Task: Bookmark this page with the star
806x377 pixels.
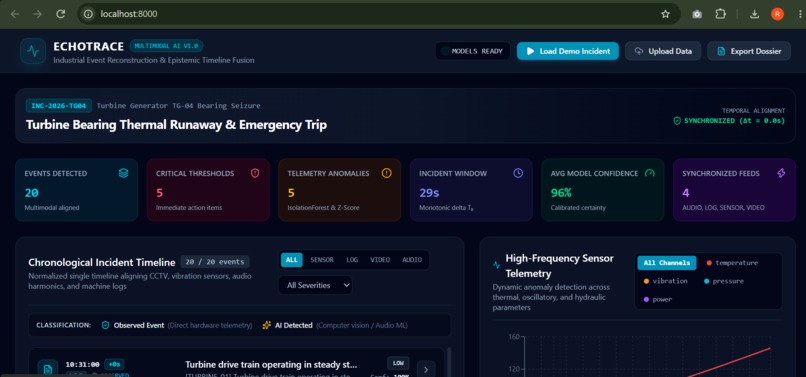Action: tap(666, 14)
